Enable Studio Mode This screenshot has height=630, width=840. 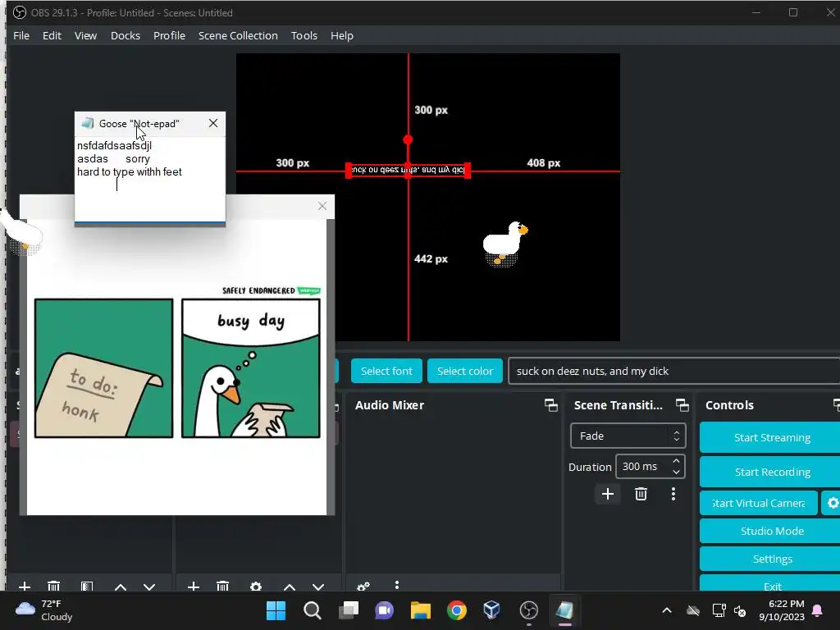[x=769, y=531]
